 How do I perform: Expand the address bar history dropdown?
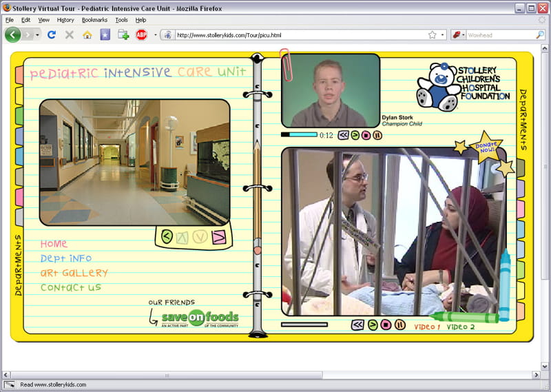pyautogui.click(x=442, y=35)
